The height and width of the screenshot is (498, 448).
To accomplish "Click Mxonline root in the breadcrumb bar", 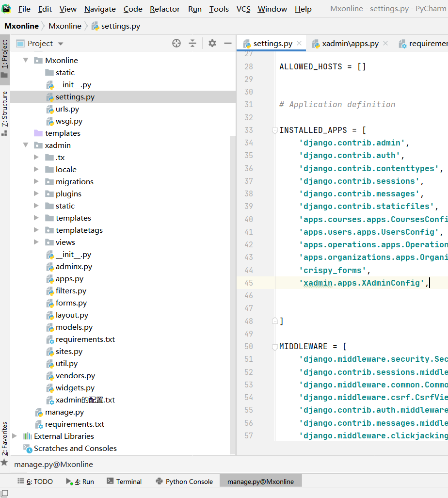I will pyautogui.click(x=22, y=26).
